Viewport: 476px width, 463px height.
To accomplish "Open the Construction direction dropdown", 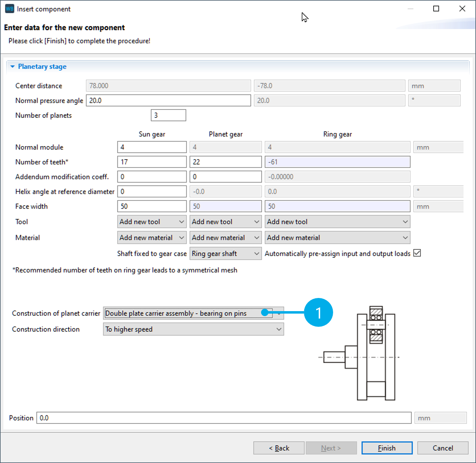I will [x=193, y=329].
